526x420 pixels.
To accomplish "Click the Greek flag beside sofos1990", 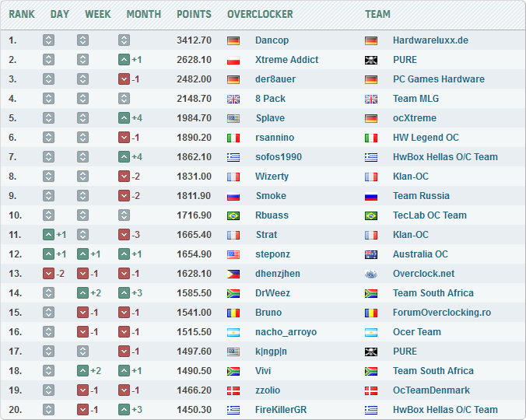I will click(233, 158).
